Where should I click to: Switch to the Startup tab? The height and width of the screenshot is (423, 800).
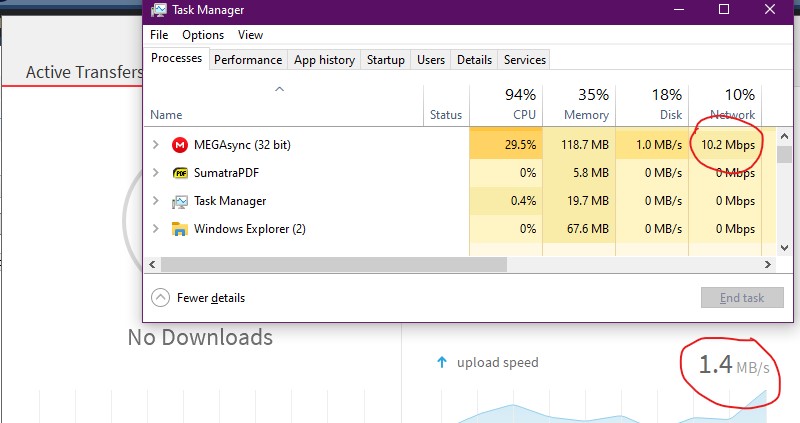click(385, 60)
